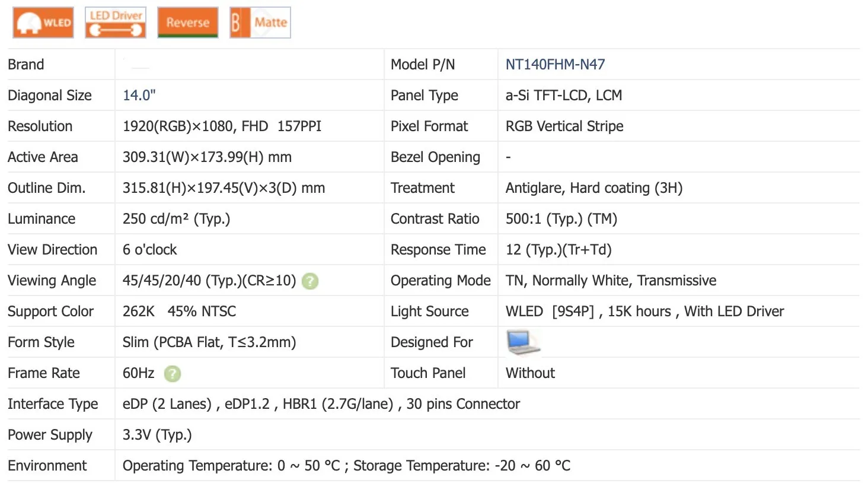Open the 14.0" diagonal size link
This screenshot has width=868, height=483.
(x=139, y=96)
